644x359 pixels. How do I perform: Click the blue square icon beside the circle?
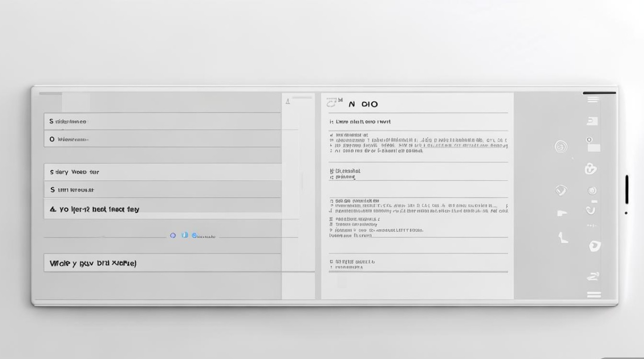[x=184, y=236]
